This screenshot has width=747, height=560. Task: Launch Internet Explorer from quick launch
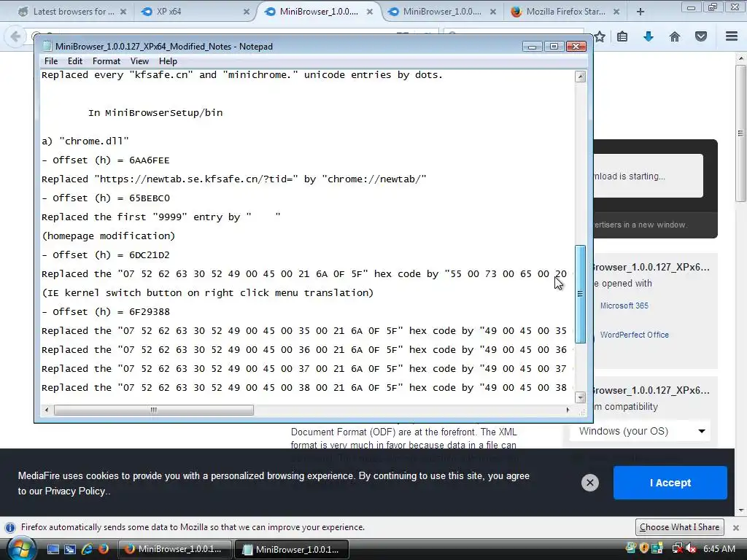point(87,549)
